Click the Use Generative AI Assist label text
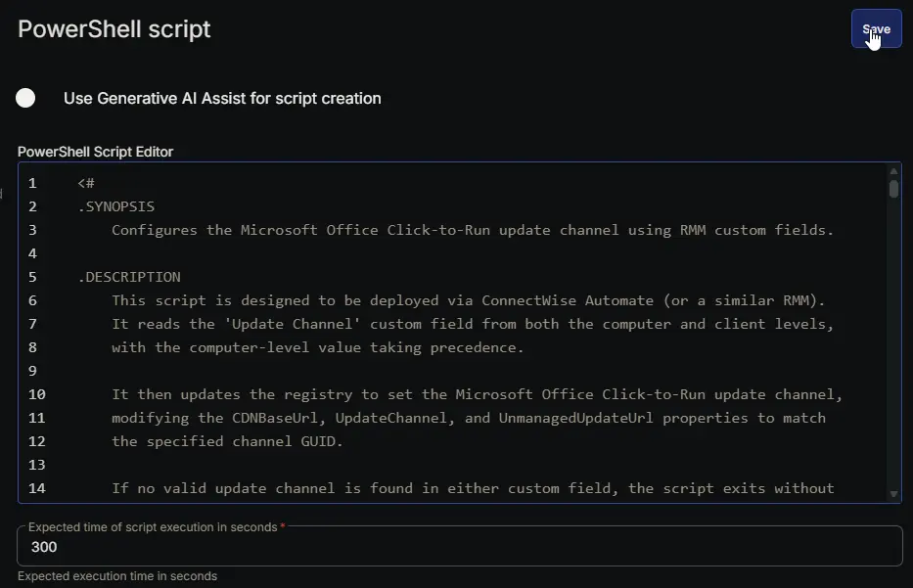913x588 pixels. pyautogui.click(x=222, y=99)
